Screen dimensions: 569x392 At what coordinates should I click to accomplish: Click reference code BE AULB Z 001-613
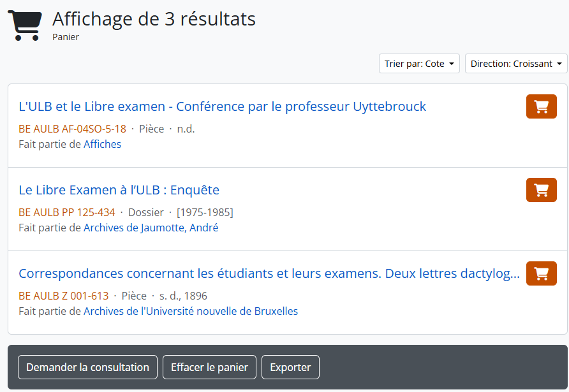[x=63, y=296]
